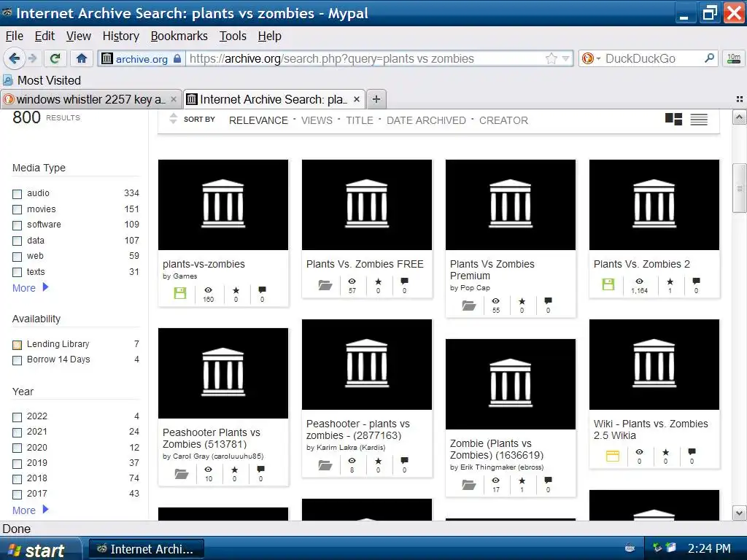Screen dimensions: 747x560
Task: Open the Edit menu
Action: pyautogui.click(x=44, y=36)
